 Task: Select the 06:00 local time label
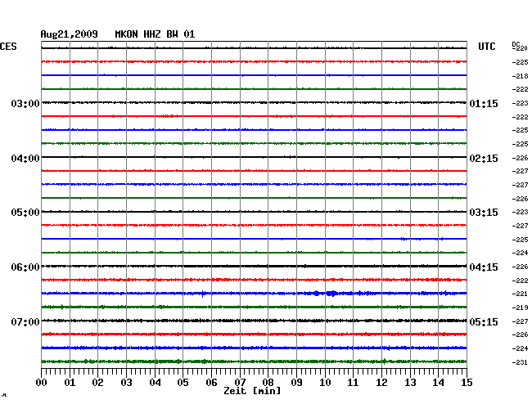tap(25, 267)
